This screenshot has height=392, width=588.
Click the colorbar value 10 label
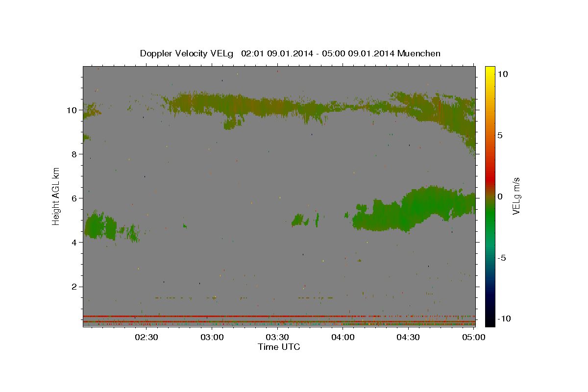502,74
